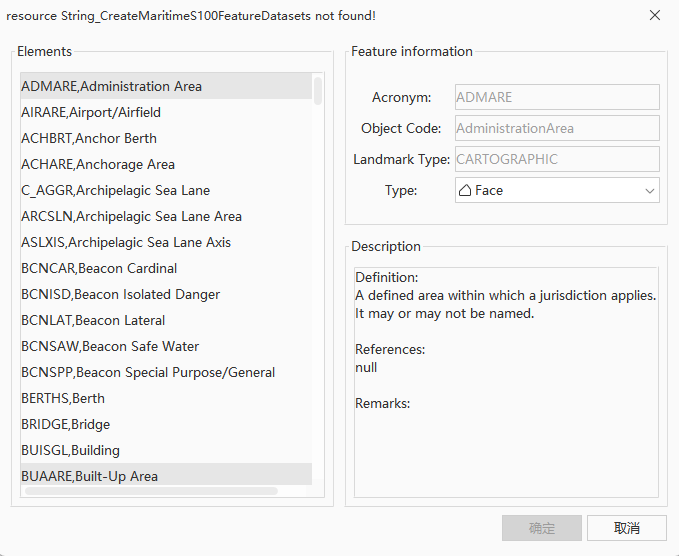Screen dimensions: 679x556
Task: Choose ASLXIS, Archipelagic Sea Lane Axis
Action: point(126,242)
